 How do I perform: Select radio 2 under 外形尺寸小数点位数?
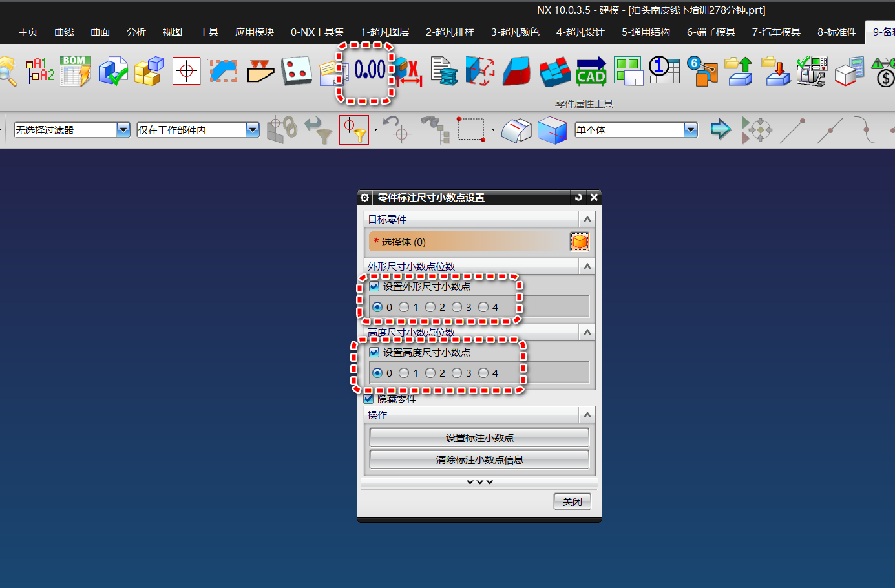(x=430, y=307)
